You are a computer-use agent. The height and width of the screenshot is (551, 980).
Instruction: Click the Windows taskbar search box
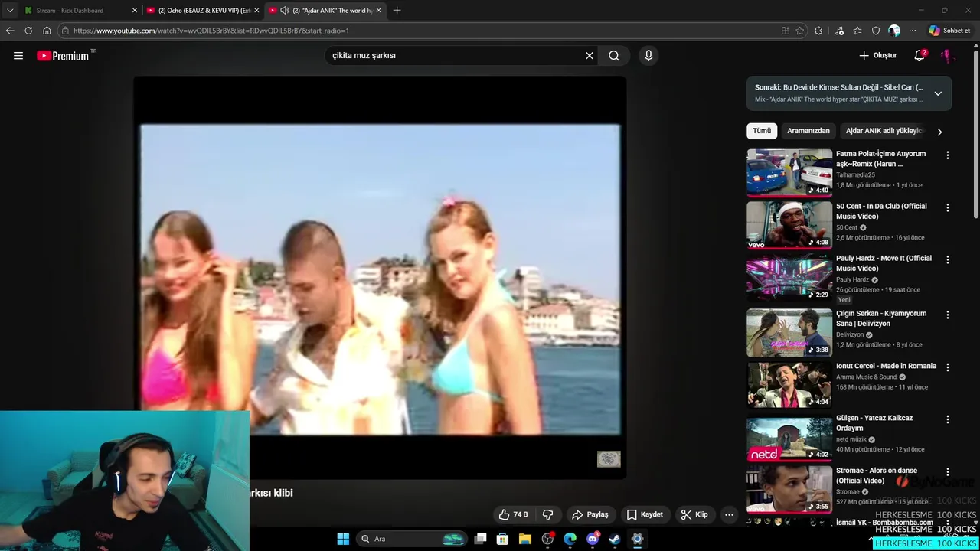[x=413, y=539]
